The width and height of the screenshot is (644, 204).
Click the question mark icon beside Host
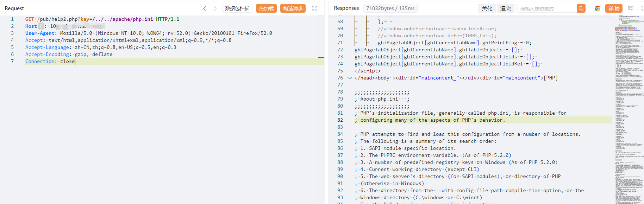(41, 26)
